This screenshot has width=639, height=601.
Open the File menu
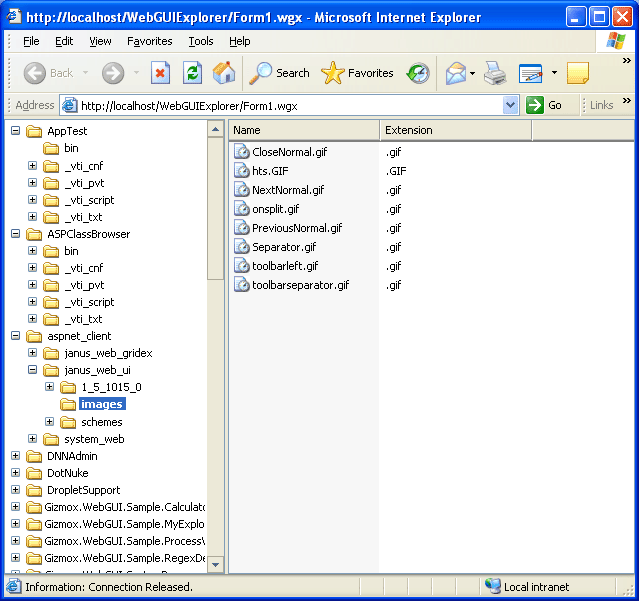[x=31, y=41]
